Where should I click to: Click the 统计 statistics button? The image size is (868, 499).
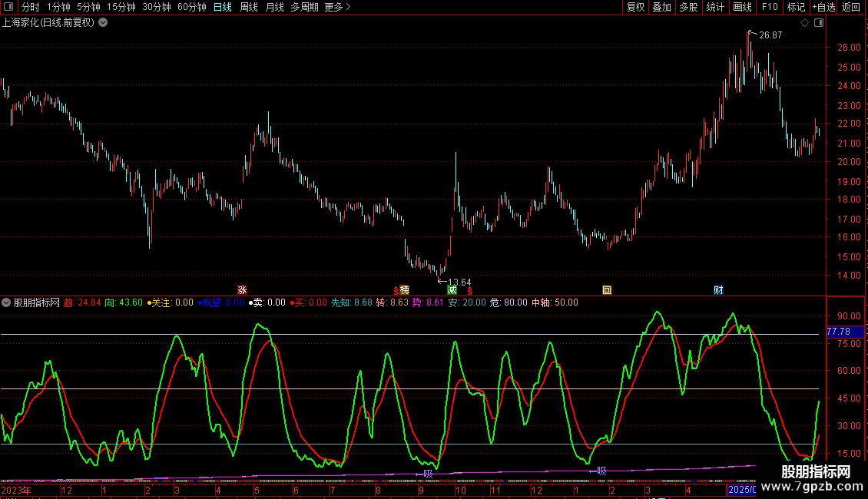click(x=714, y=7)
